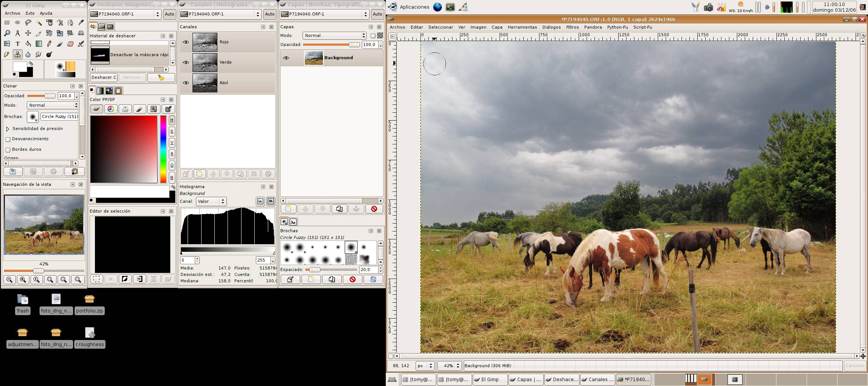Viewport: 868px width, 386px height.
Task: Select the Eraser tool
Action: click(70, 44)
